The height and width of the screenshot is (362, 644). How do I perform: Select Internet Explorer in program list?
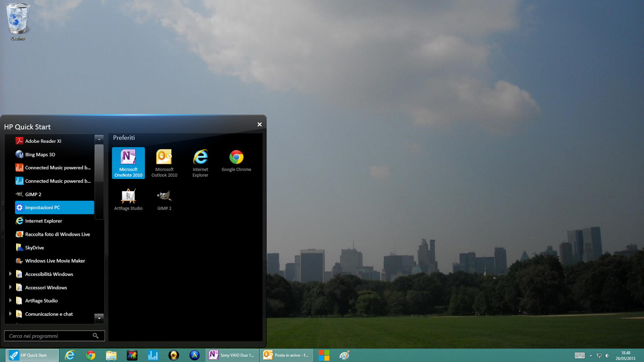tap(54, 221)
